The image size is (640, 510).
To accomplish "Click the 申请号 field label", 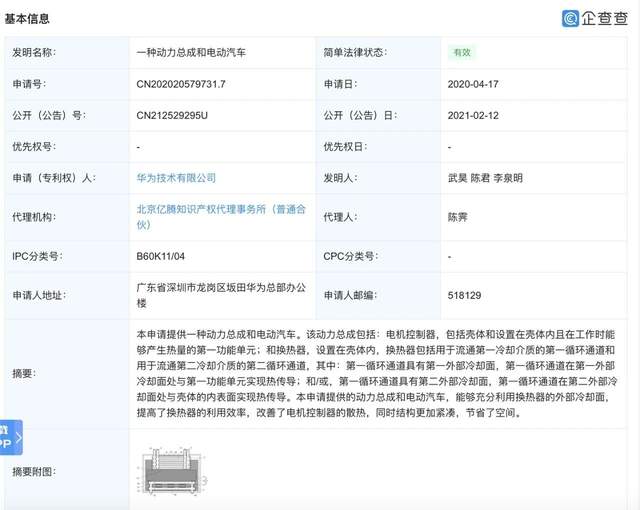I will coord(29,84).
